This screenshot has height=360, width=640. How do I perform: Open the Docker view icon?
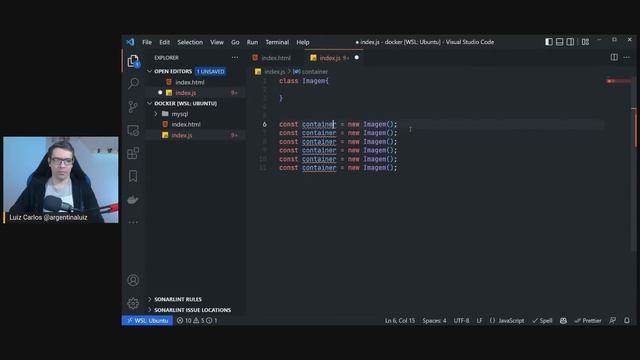click(x=133, y=200)
